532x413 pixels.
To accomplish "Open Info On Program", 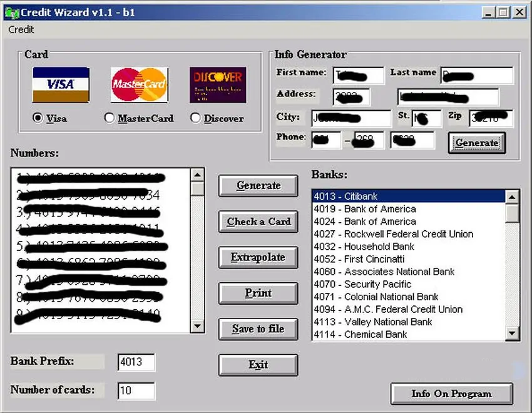I will pyautogui.click(x=451, y=394).
